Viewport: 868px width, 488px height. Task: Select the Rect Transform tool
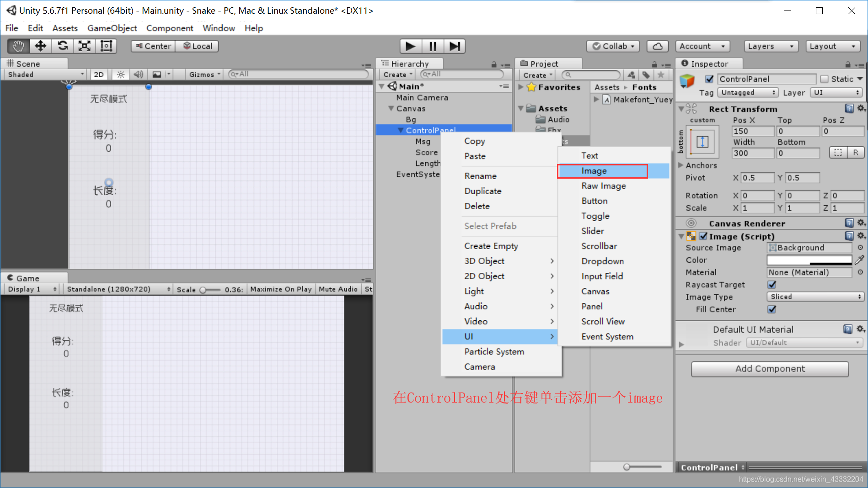pos(107,46)
